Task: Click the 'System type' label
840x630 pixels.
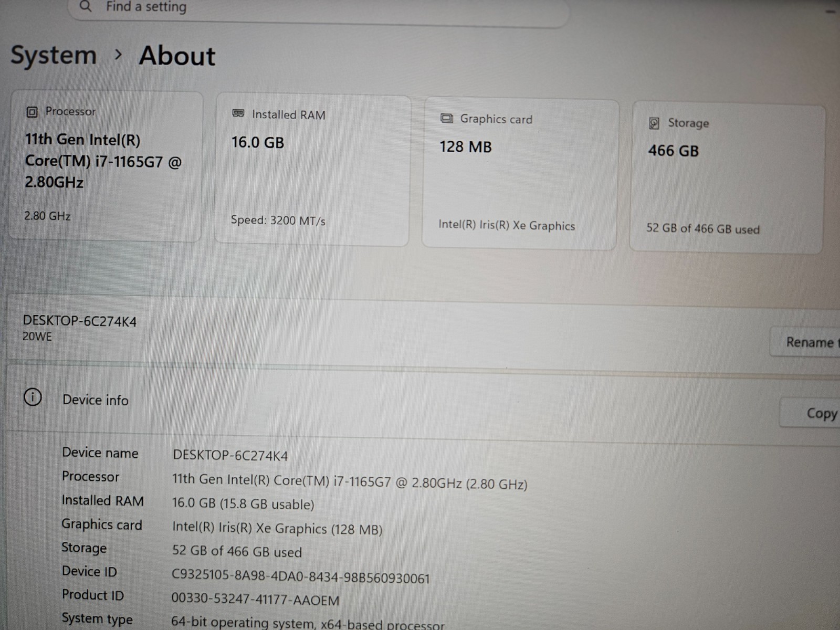Action: coord(97,618)
